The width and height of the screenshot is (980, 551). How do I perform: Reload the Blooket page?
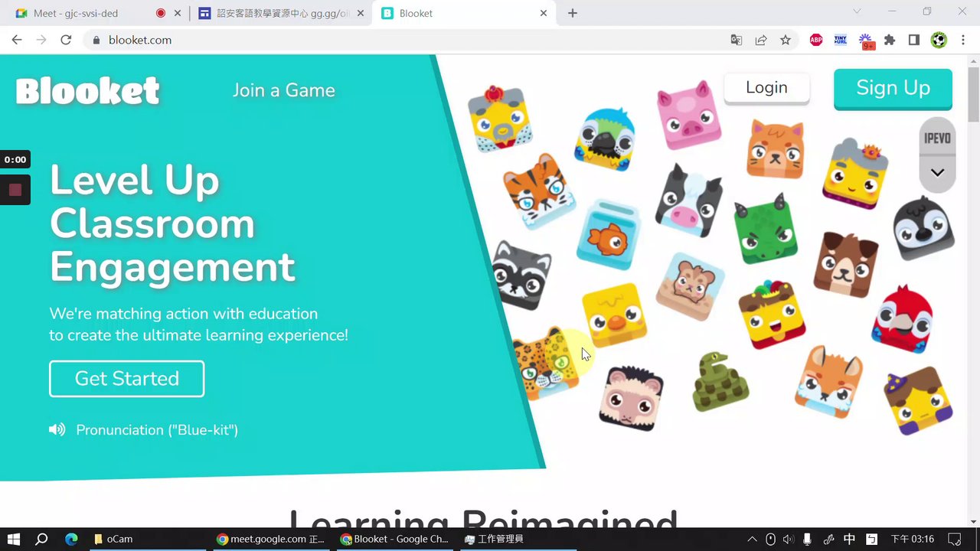point(66,40)
